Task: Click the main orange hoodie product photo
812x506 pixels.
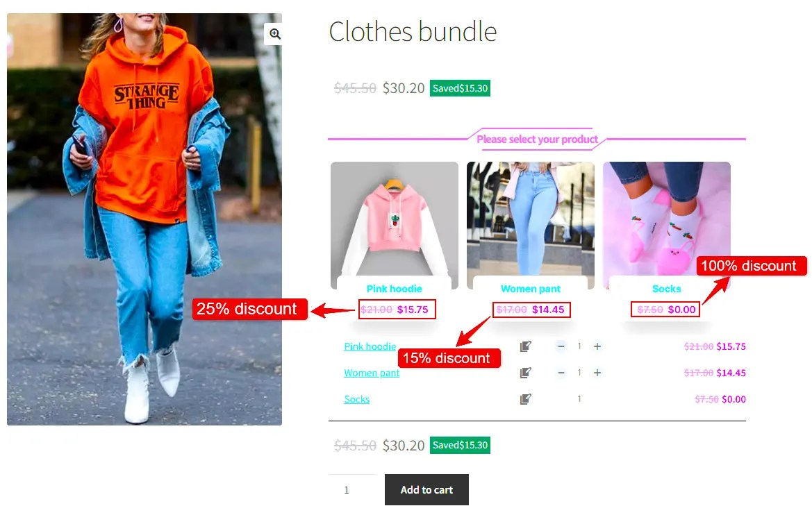Action: pos(144,219)
